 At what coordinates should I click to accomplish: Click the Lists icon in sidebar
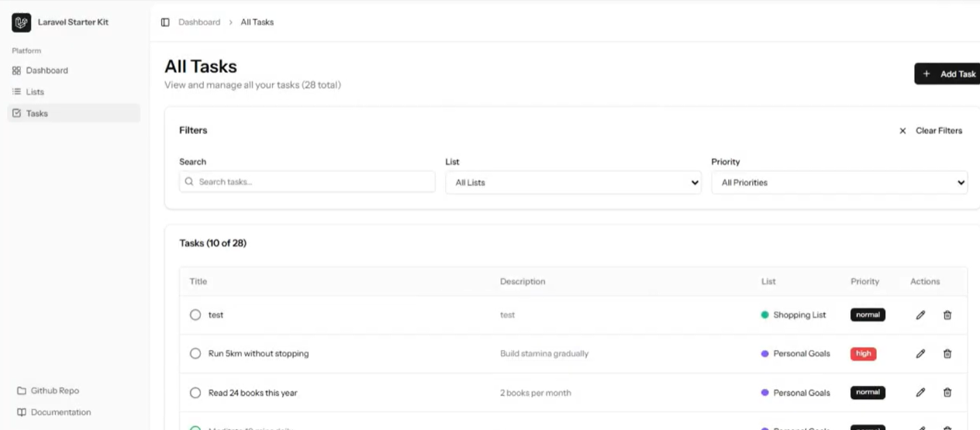16,91
